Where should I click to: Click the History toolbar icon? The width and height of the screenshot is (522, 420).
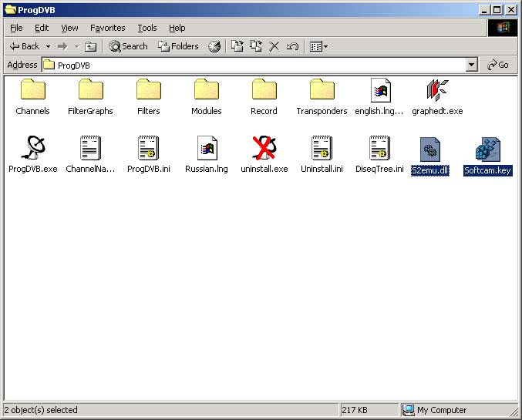pos(214,46)
